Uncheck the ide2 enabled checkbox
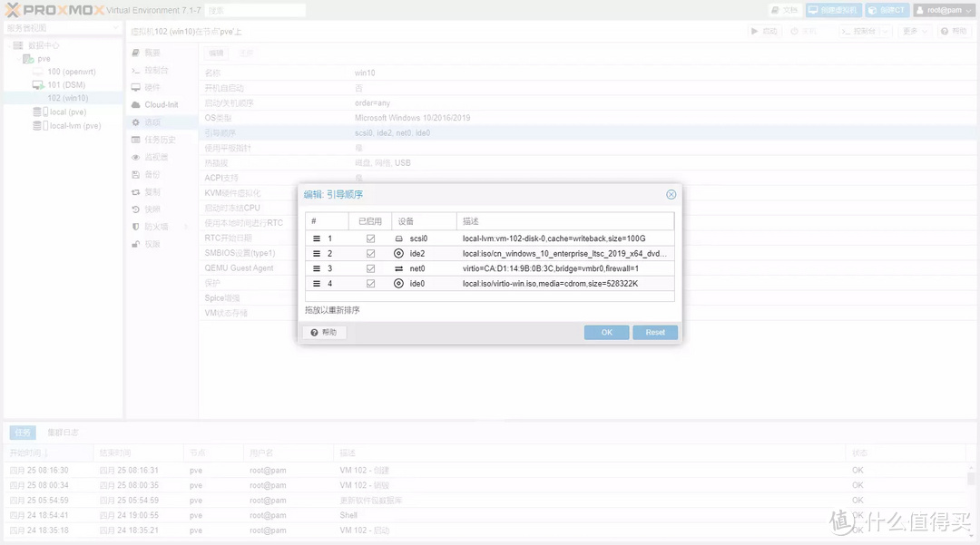 point(370,254)
